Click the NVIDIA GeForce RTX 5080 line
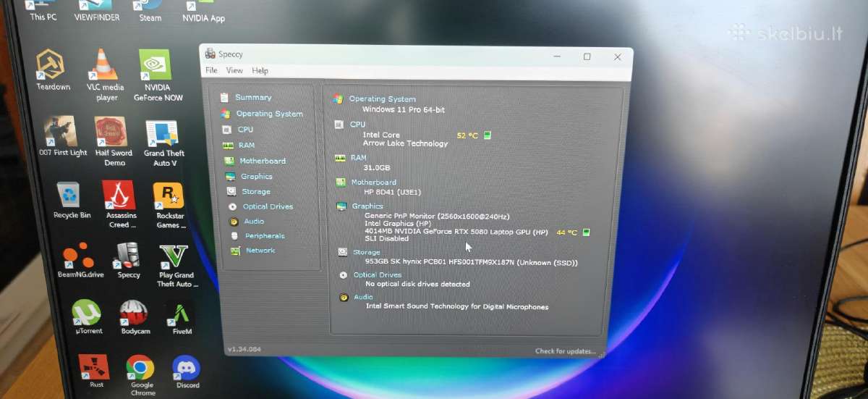 click(x=456, y=232)
